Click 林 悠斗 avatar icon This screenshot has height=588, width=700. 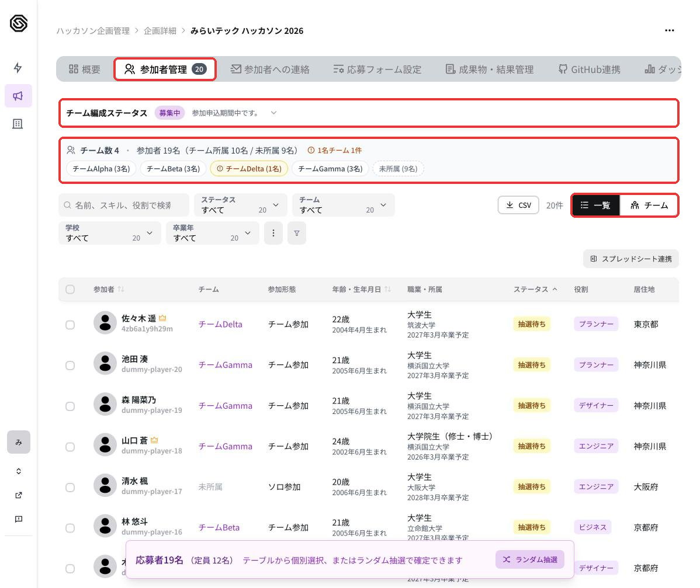105,526
